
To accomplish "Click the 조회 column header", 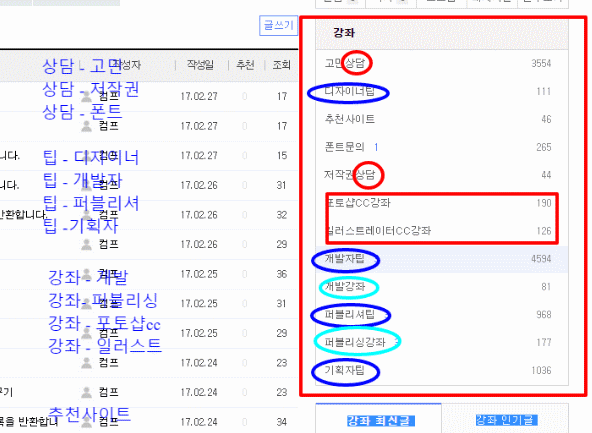I will pos(281,65).
